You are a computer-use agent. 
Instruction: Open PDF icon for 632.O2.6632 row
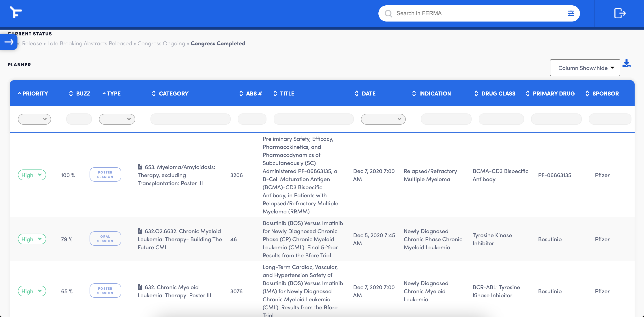(140, 231)
